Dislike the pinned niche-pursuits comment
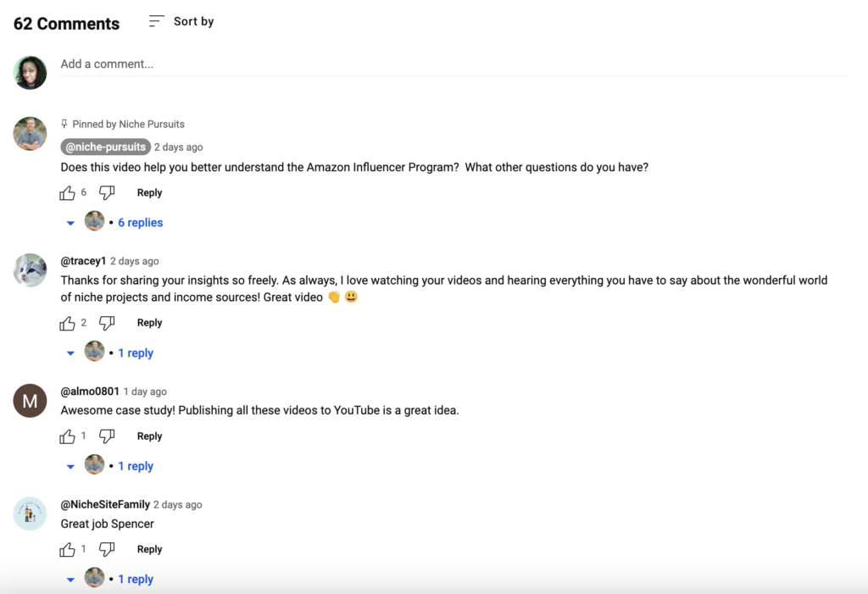 click(x=107, y=192)
